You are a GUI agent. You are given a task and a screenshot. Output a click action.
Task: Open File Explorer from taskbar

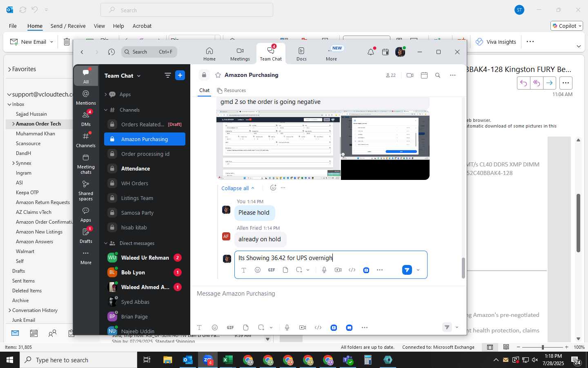coord(168,360)
